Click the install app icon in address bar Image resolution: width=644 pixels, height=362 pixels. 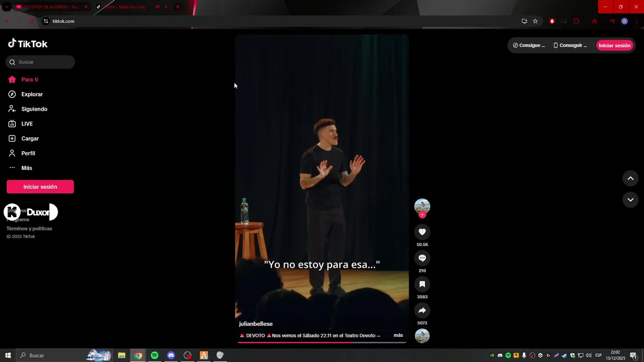click(x=524, y=21)
